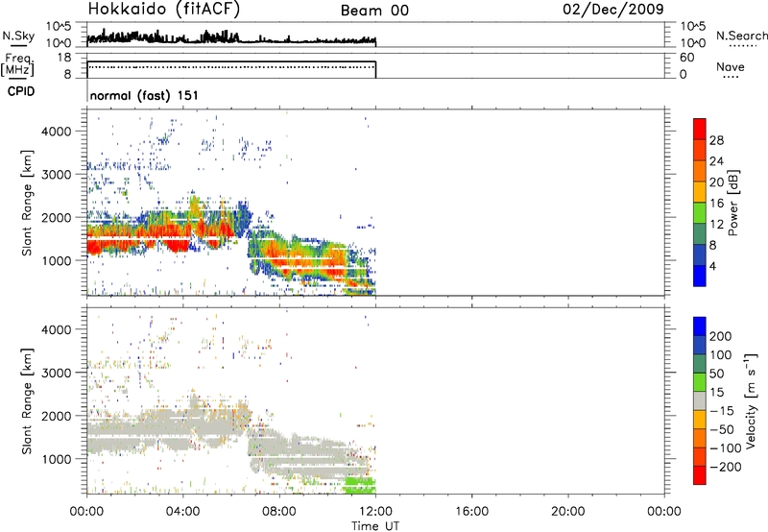The image size is (768, 532).
Task: Click the '20:00' time axis label
Action: coord(568,512)
